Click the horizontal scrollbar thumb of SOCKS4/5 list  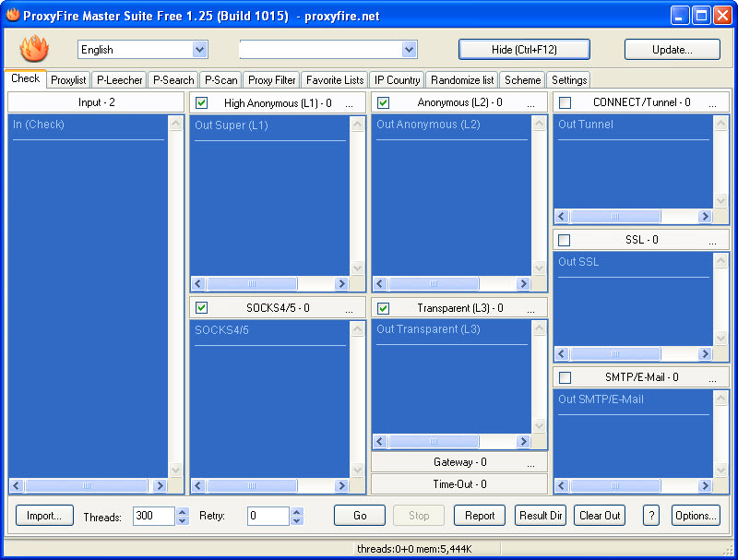click(x=252, y=485)
